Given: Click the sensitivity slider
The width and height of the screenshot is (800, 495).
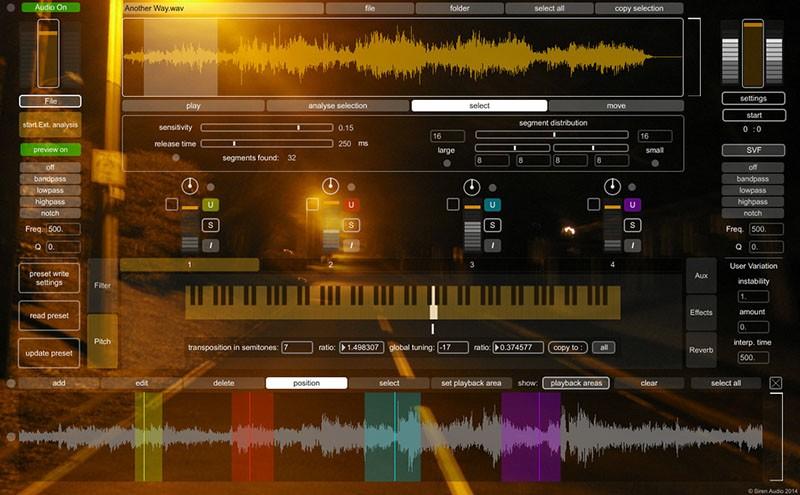Looking at the screenshot, I should 266,128.
